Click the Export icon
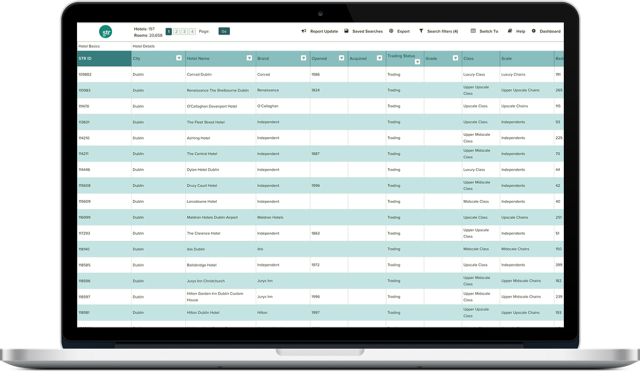The image size is (640, 372). point(391,31)
